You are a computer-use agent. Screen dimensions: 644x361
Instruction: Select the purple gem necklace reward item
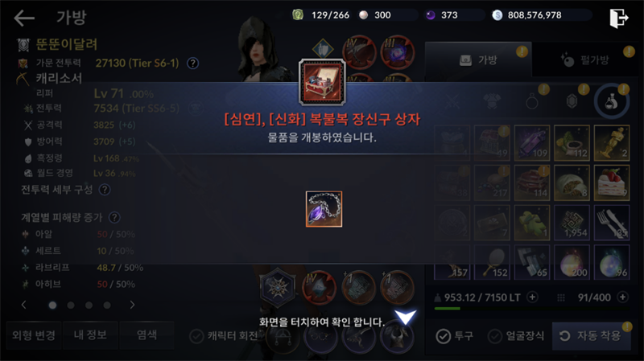(x=324, y=209)
